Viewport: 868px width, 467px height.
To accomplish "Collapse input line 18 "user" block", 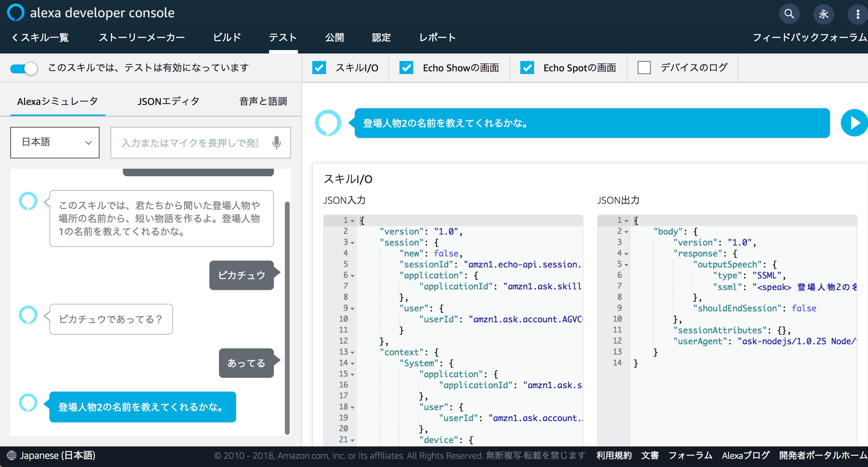I will (x=352, y=407).
